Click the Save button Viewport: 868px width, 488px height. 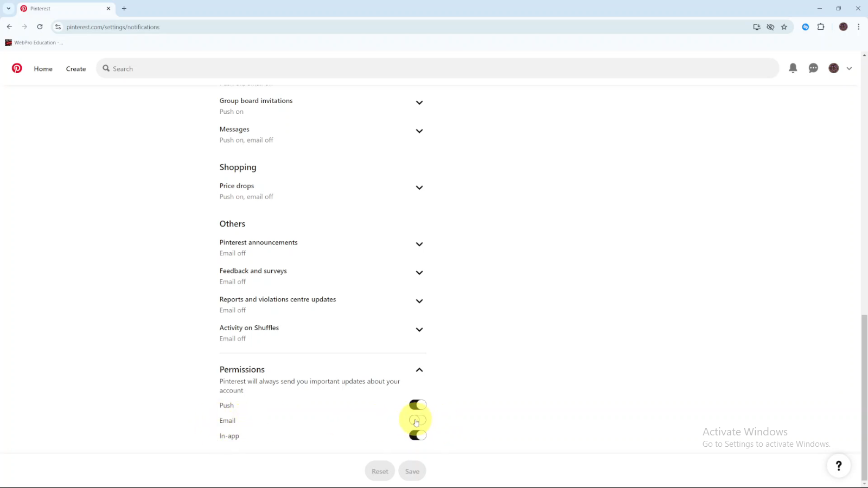(412, 471)
